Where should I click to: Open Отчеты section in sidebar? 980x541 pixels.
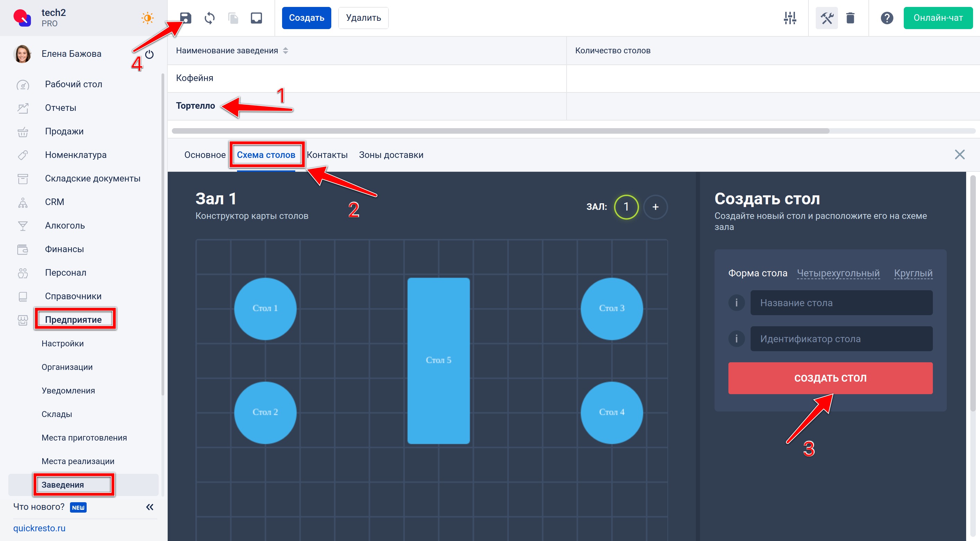pyautogui.click(x=61, y=108)
